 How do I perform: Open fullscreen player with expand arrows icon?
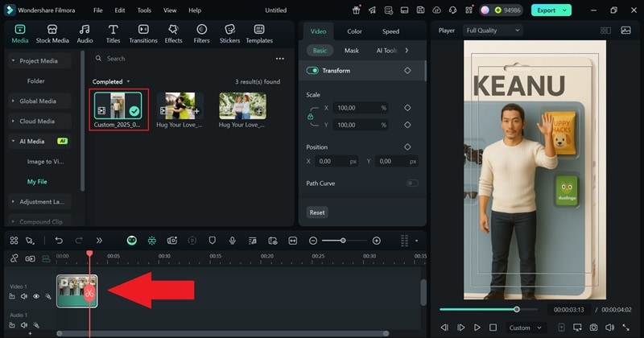pos(626,328)
